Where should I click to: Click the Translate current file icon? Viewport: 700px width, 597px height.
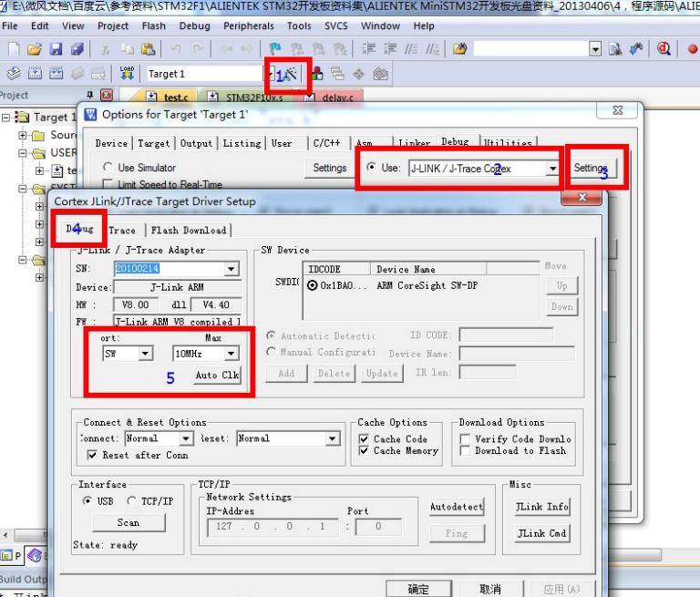(14, 73)
